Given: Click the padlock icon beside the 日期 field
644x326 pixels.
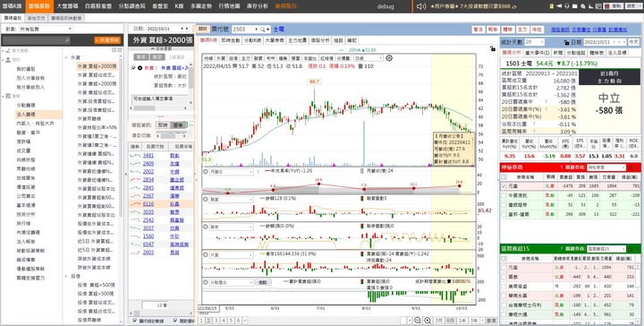Looking at the screenshot, I should pyautogui.click(x=567, y=42).
